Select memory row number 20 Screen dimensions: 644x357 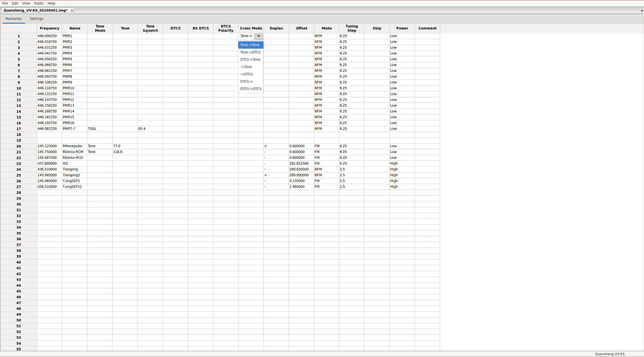coord(19,146)
